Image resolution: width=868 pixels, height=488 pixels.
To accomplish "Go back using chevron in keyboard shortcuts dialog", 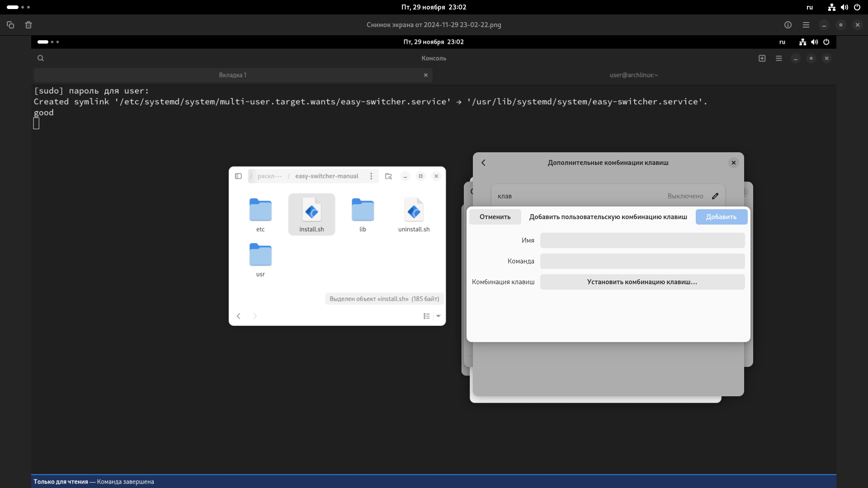I will (483, 163).
